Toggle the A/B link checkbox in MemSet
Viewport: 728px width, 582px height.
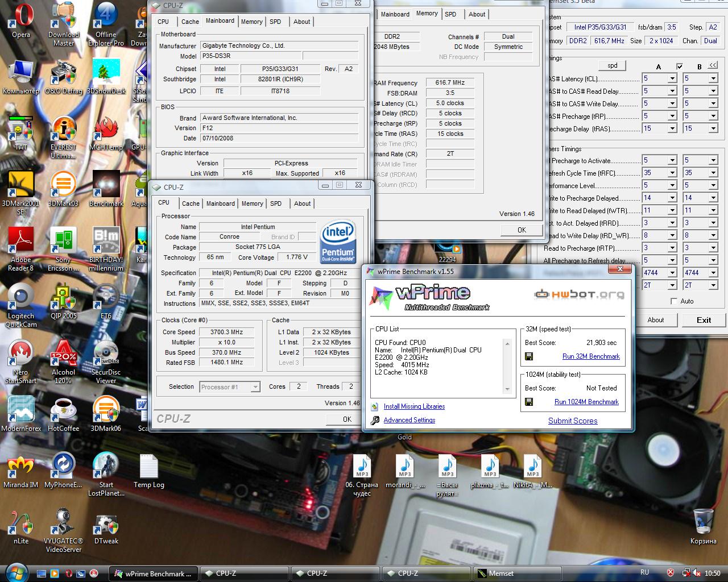679,66
